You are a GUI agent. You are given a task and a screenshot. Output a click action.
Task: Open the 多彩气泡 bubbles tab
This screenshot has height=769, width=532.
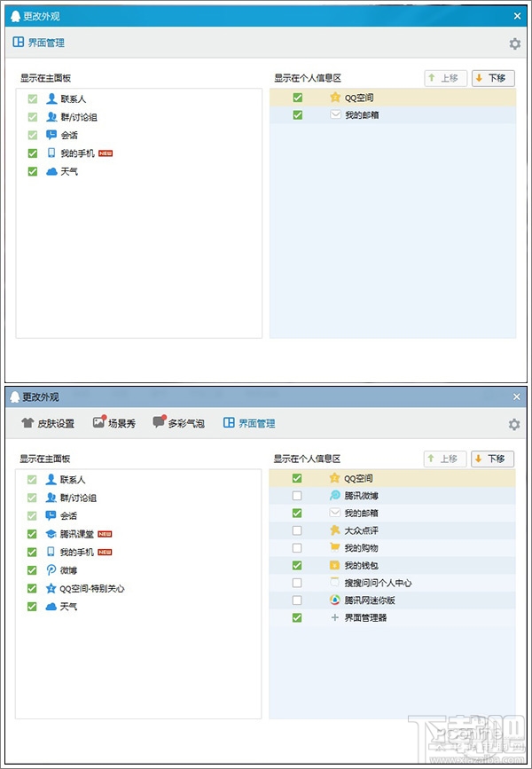[x=178, y=423]
